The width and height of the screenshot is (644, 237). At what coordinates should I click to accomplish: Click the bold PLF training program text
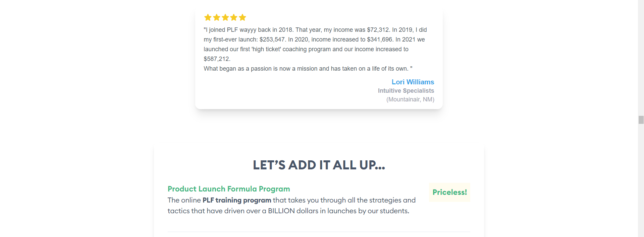click(237, 200)
